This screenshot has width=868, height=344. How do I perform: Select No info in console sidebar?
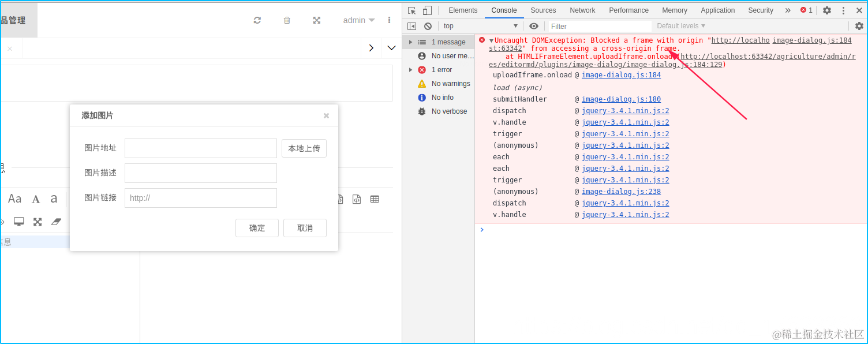pos(439,98)
